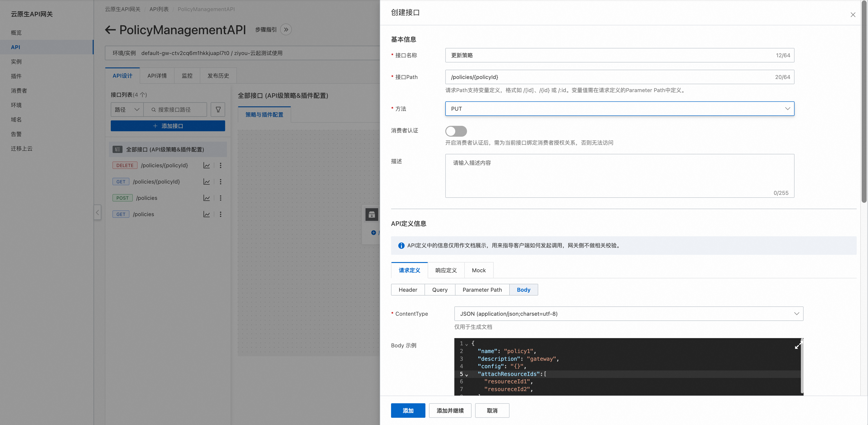Collapse the interface list side panel
This screenshot has width=868, height=425.
tap(97, 212)
